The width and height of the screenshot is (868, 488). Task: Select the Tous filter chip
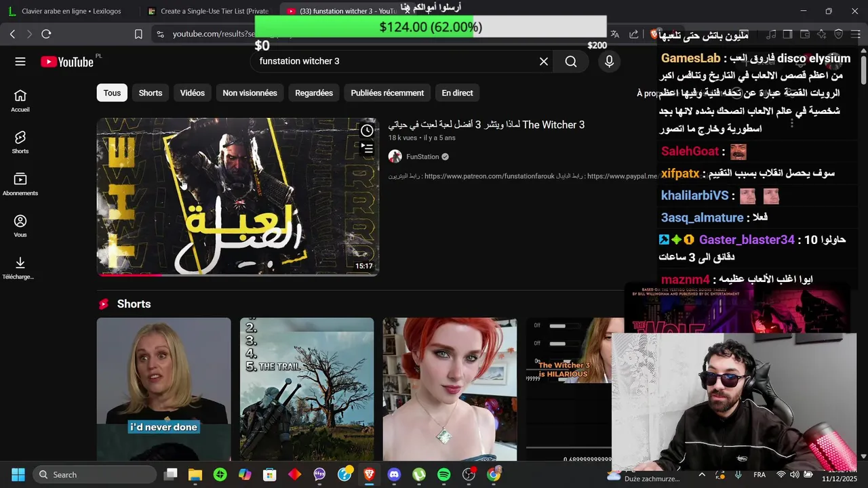click(112, 93)
